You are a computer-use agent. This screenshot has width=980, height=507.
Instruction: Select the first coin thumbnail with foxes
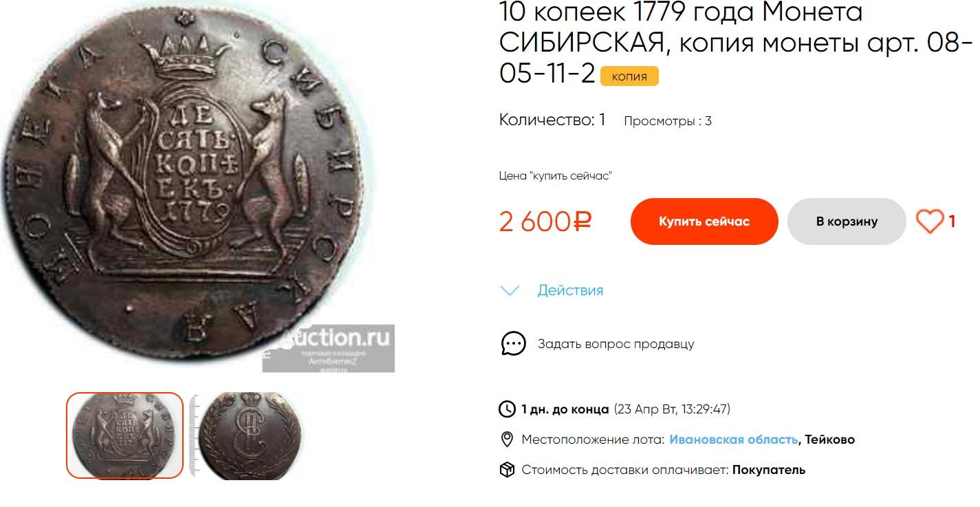point(124,435)
